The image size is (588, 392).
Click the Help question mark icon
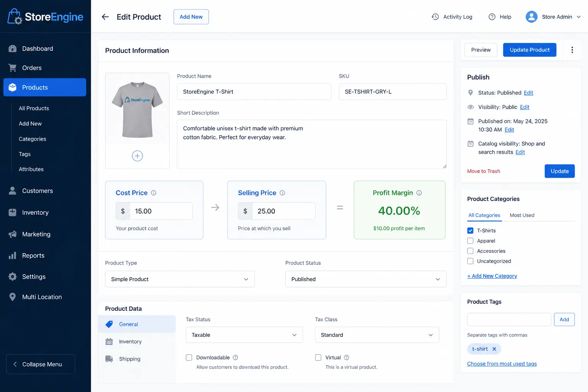[492, 17]
